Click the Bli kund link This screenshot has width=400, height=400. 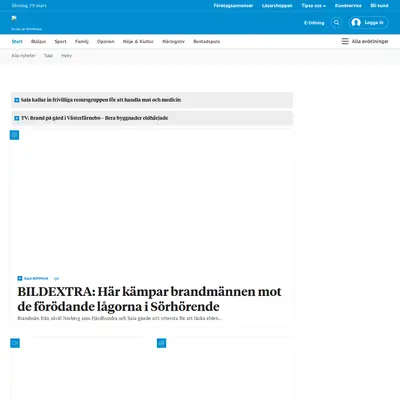379,6
